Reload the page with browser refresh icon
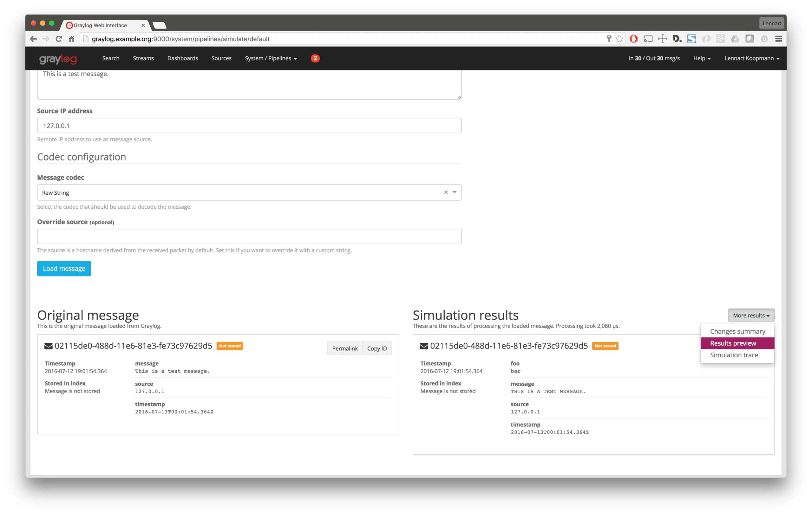This screenshot has width=812, height=514. click(59, 39)
